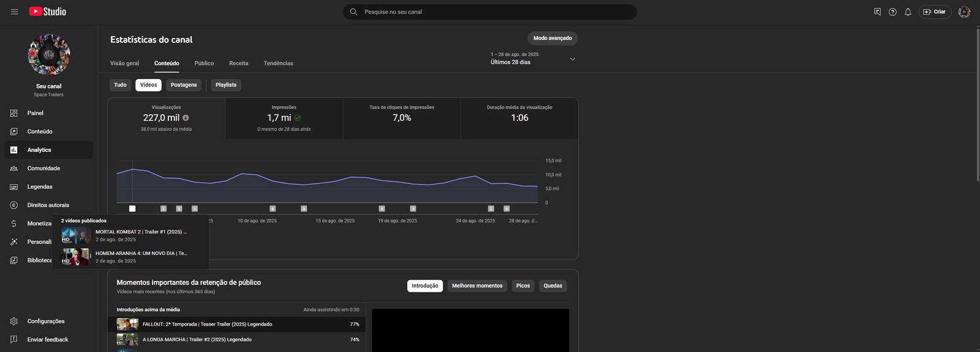This screenshot has height=352, width=980.
Task: Select the Melhores momentos chip
Action: point(477,286)
